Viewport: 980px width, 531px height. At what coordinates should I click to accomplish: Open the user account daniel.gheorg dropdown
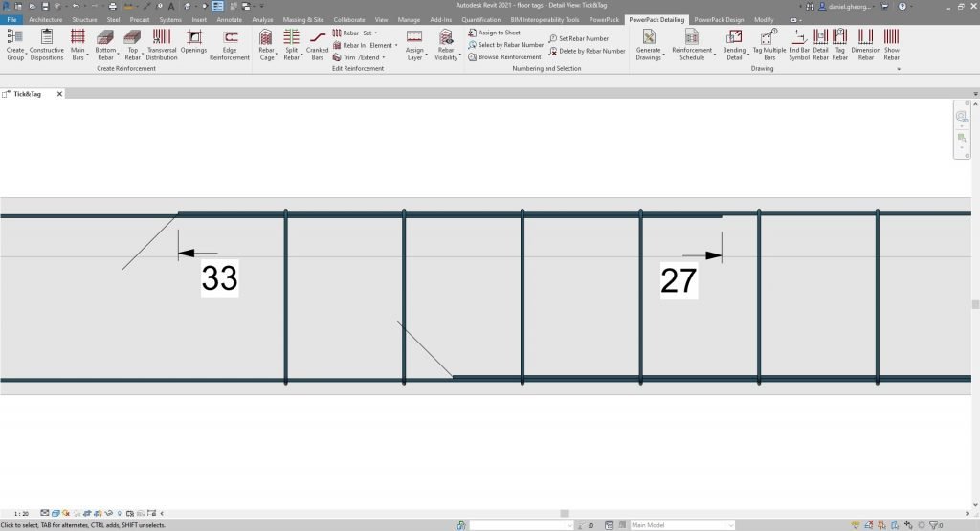pos(847,7)
